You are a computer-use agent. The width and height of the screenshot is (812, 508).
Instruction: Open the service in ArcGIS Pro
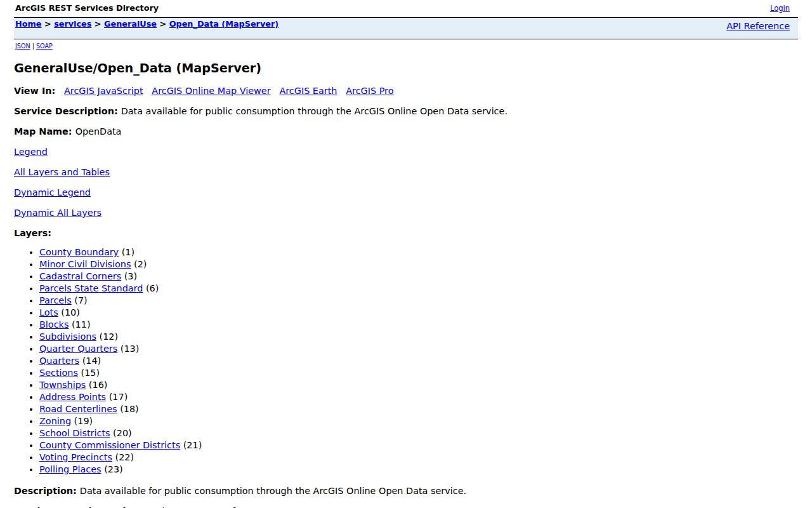point(370,91)
